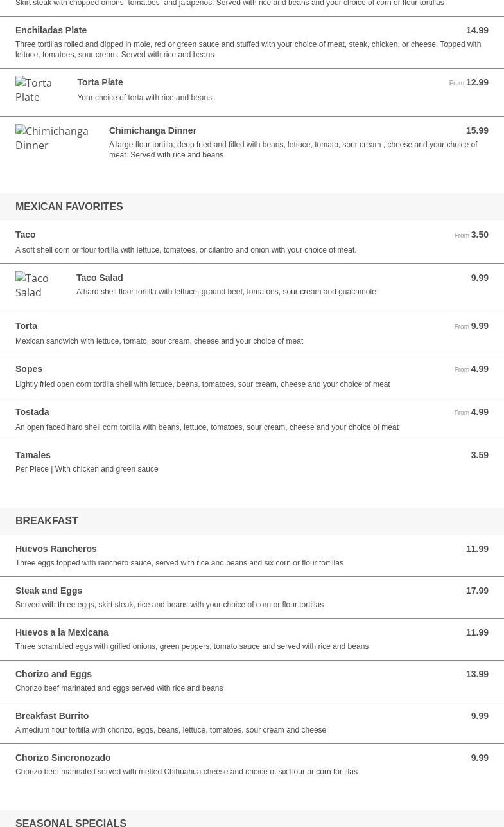Choose the Sopes menu item
Viewport: 504px width, 827px height.
[252, 377]
